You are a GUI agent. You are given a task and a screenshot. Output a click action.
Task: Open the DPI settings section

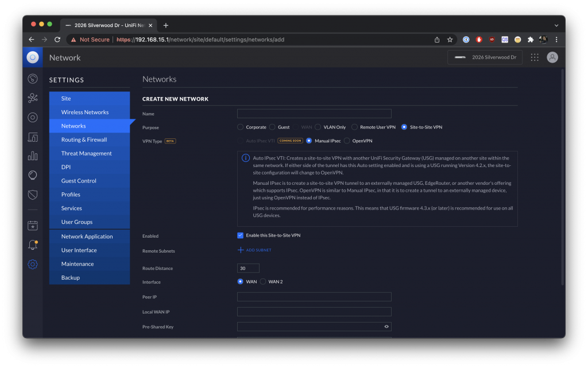click(x=90, y=167)
